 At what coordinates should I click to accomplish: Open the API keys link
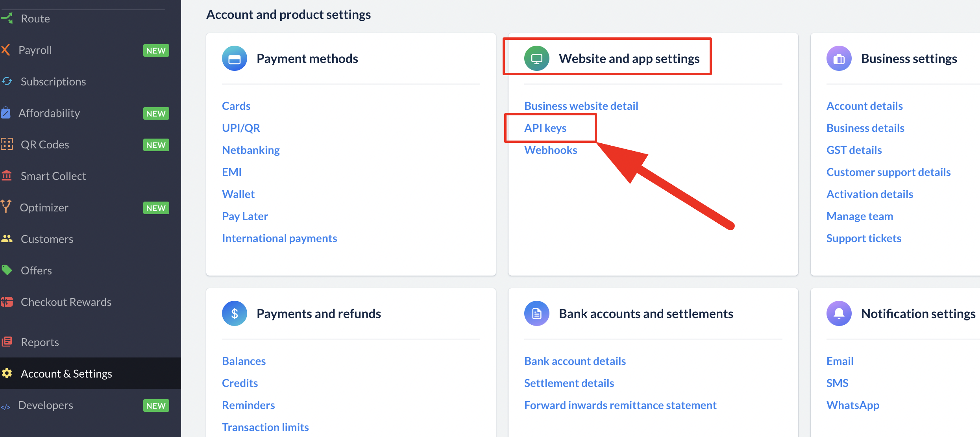pyautogui.click(x=545, y=128)
